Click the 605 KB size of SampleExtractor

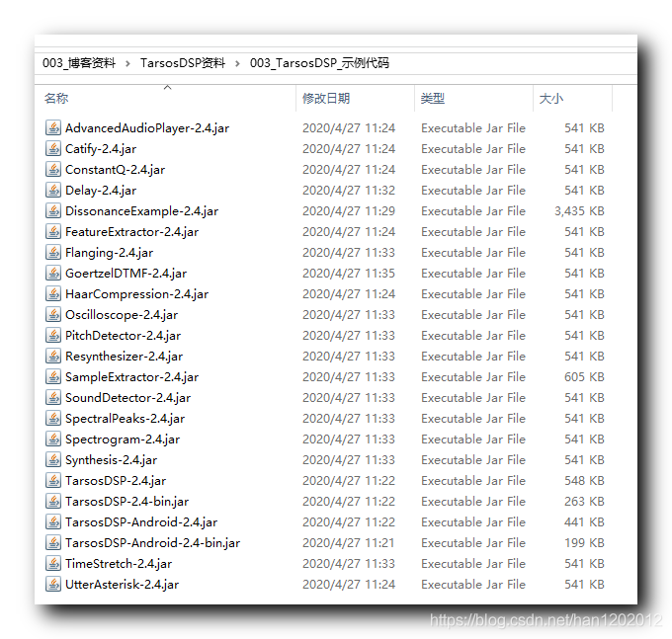[x=584, y=377]
